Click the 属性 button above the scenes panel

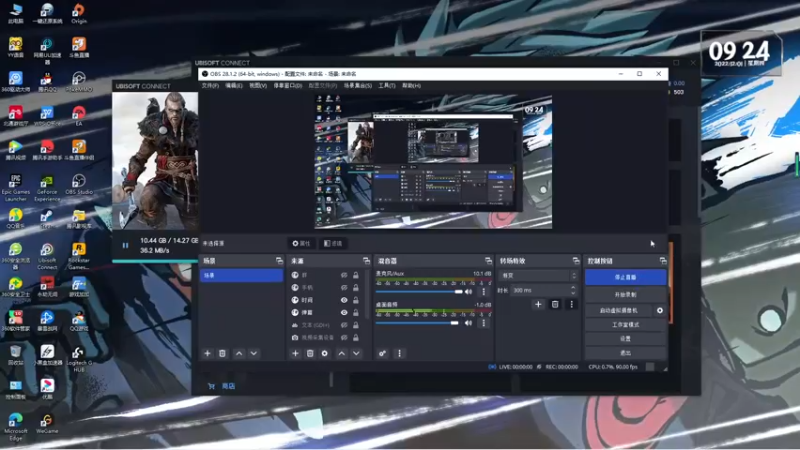click(x=301, y=243)
